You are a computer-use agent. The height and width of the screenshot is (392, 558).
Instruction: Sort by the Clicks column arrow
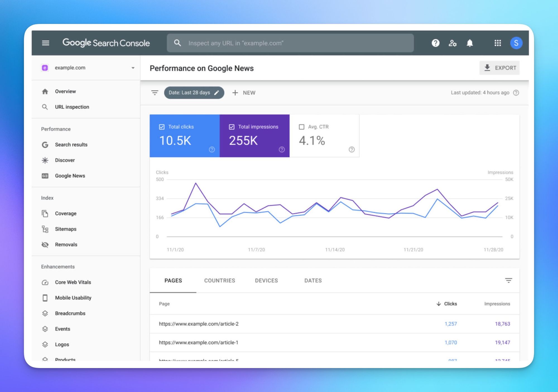click(439, 304)
